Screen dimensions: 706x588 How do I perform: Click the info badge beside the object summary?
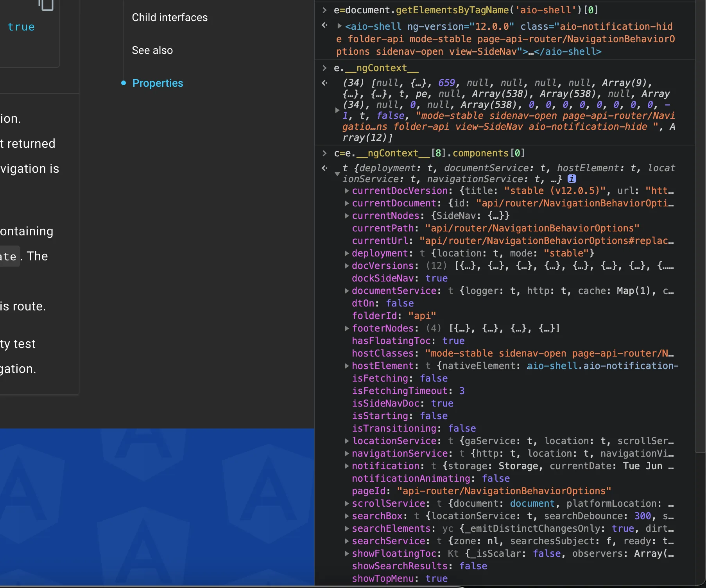572,179
